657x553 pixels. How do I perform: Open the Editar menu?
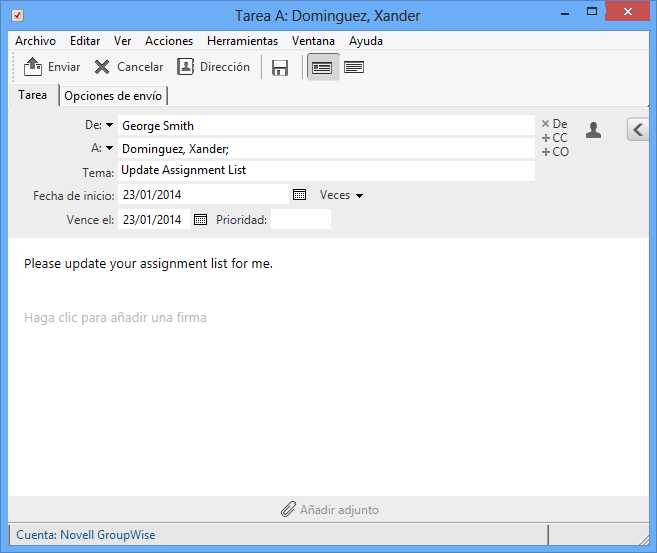click(85, 41)
